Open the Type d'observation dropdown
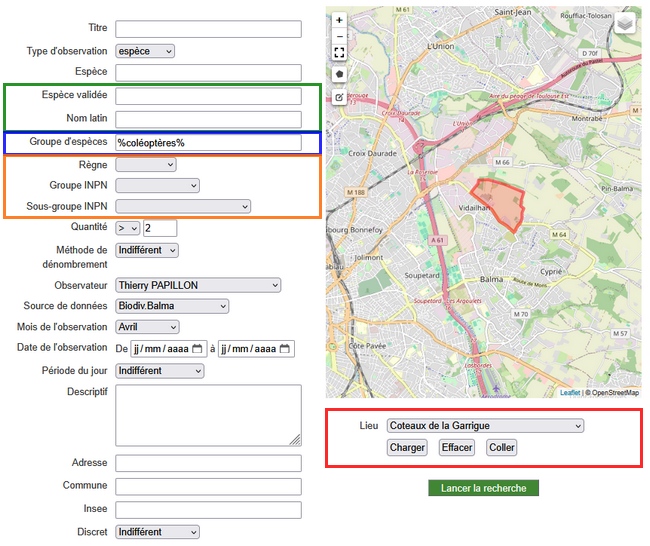 point(145,51)
